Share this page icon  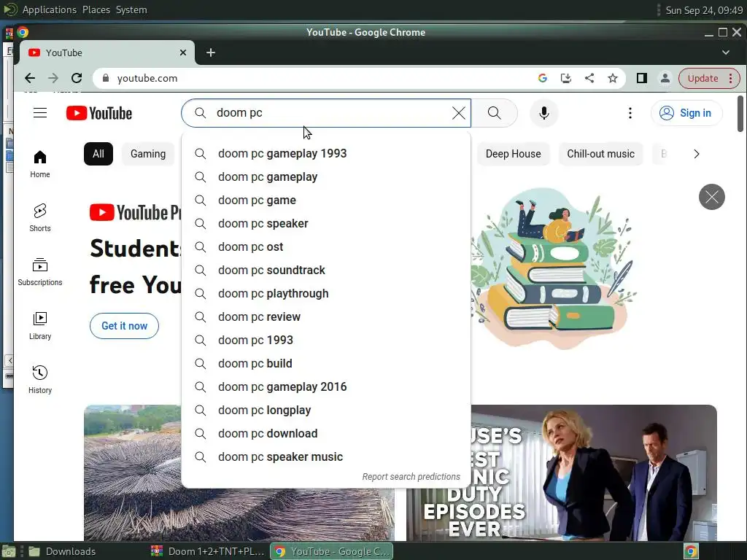589,78
